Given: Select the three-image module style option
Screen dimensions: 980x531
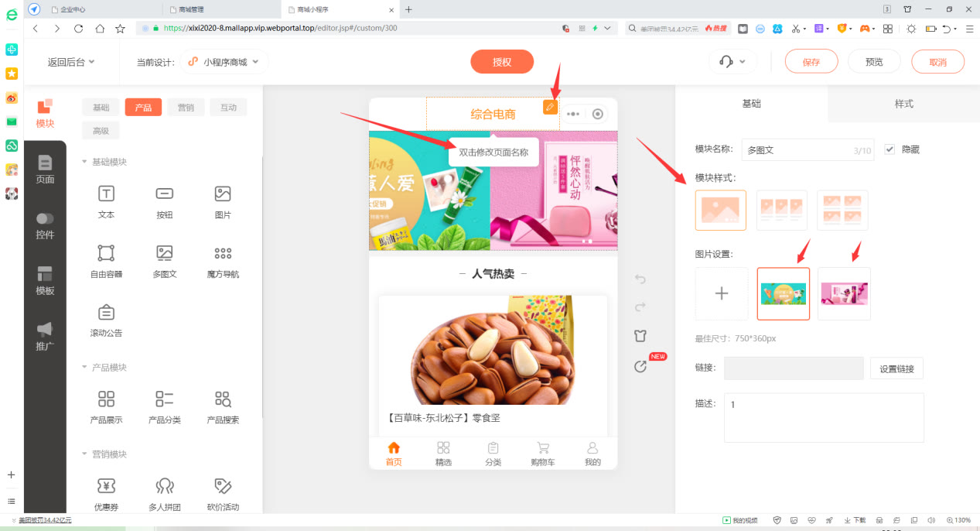Looking at the screenshot, I should (781, 210).
